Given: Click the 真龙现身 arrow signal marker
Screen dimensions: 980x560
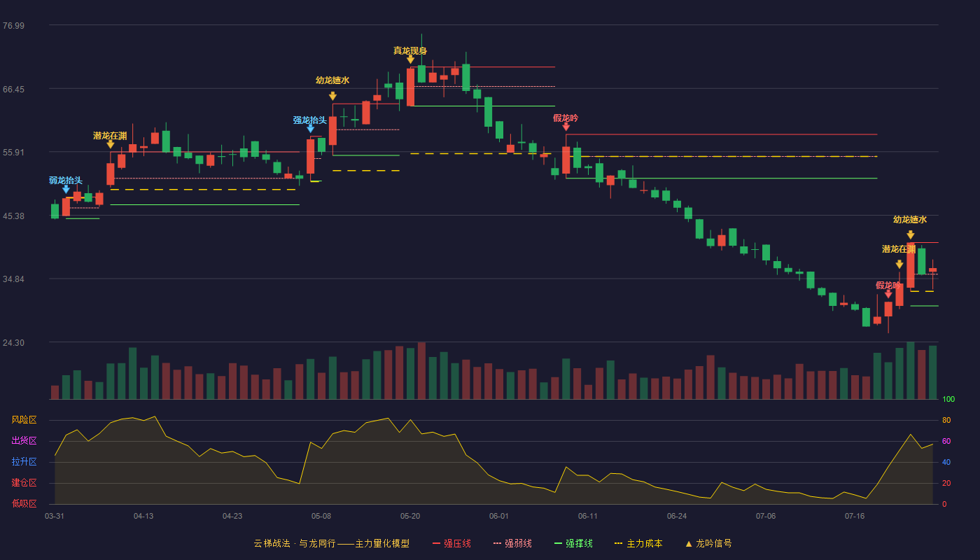Looking at the screenshot, I should (x=410, y=59).
